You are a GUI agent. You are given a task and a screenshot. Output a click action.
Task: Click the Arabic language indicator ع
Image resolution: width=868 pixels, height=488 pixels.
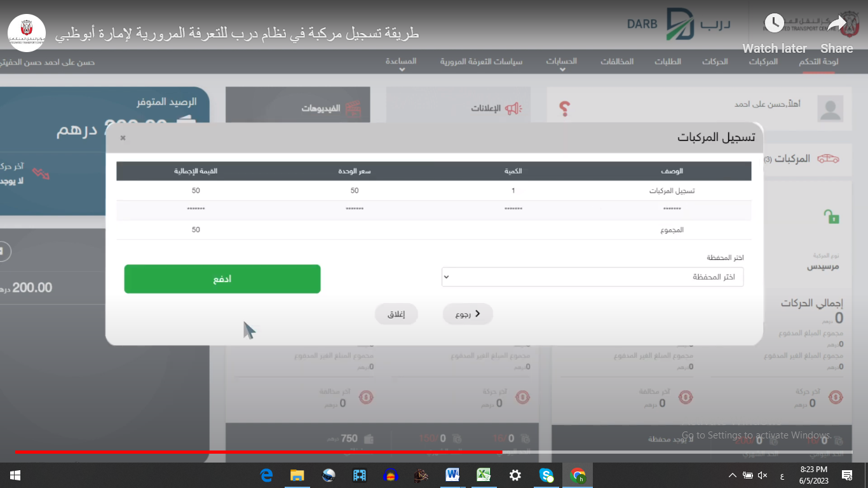pos(781,476)
